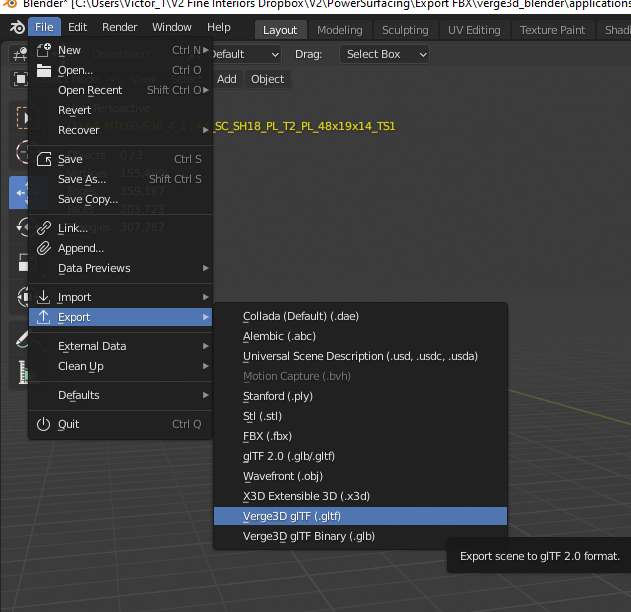
Task: Export as Stanford (.ply)
Action: pyautogui.click(x=360, y=396)
